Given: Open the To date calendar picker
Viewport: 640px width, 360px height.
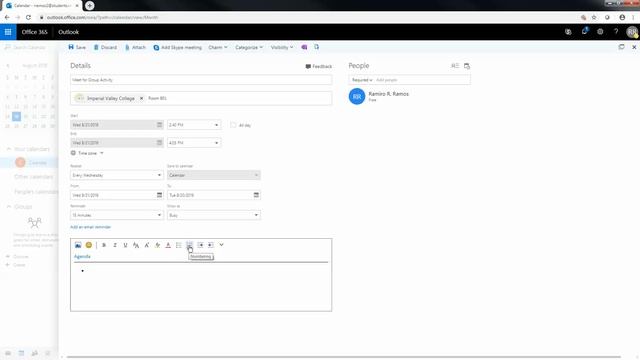Looking at the screenshot, I should tap(256, 195).
